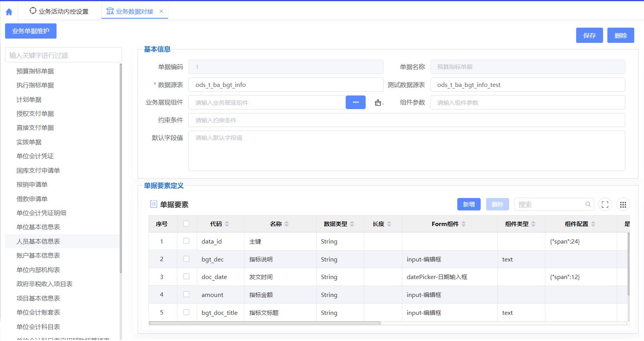Toggle the select-all header checkbox

pyautogui.click(x=186, y=224)
